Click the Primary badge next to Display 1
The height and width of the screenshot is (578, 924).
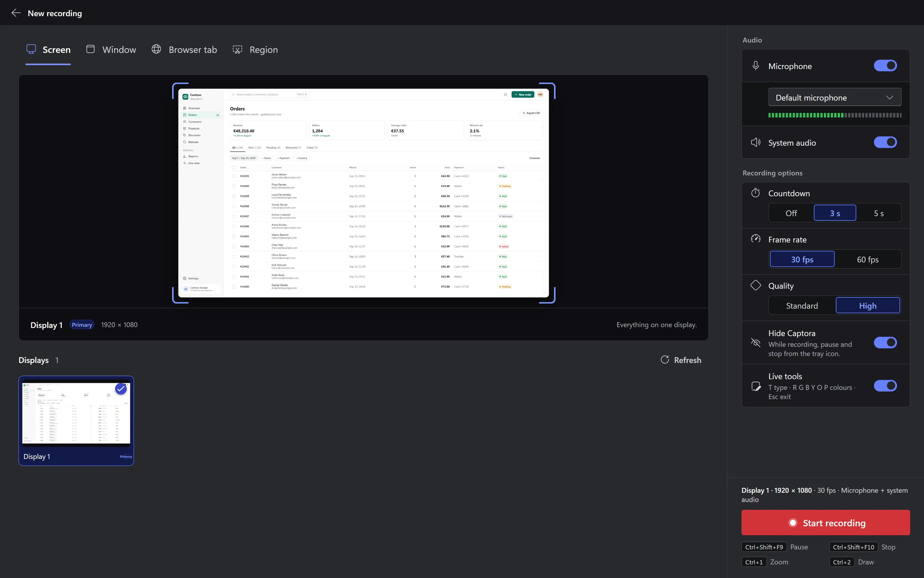[82, 325]
